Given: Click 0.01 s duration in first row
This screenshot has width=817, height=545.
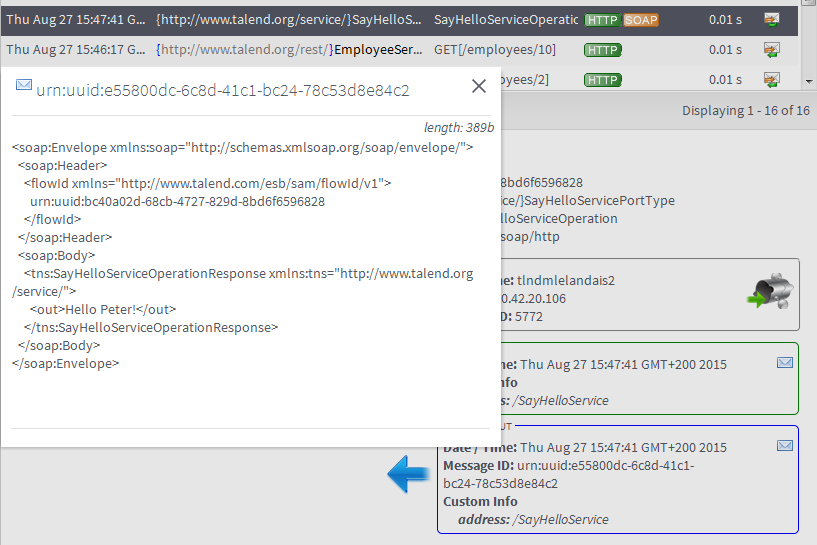Looking at the screenshot, I should tap(725, 20).
